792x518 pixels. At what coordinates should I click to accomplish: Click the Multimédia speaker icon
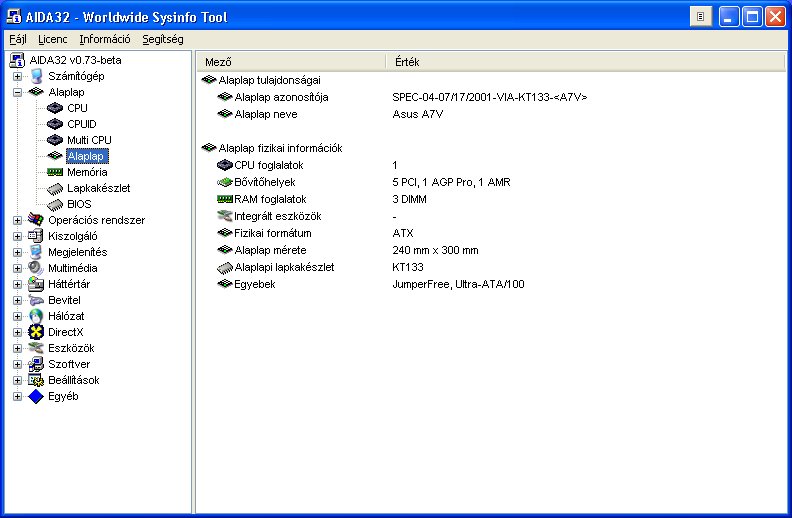[37, 268]
